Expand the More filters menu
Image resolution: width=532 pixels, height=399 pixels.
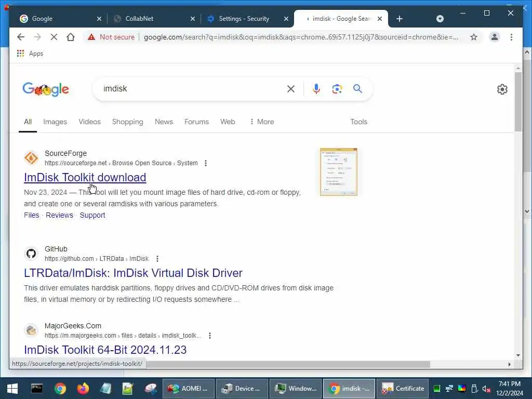262,122
